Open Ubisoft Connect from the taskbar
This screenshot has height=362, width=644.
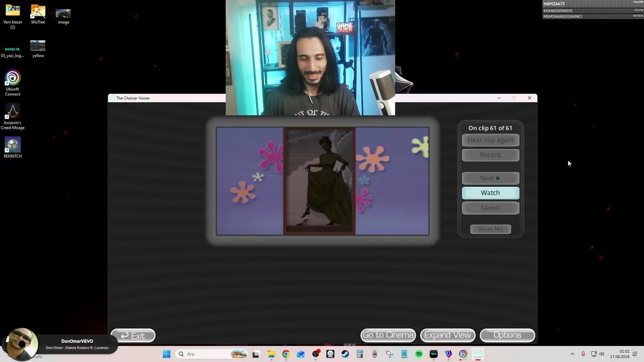pos(463,354)
